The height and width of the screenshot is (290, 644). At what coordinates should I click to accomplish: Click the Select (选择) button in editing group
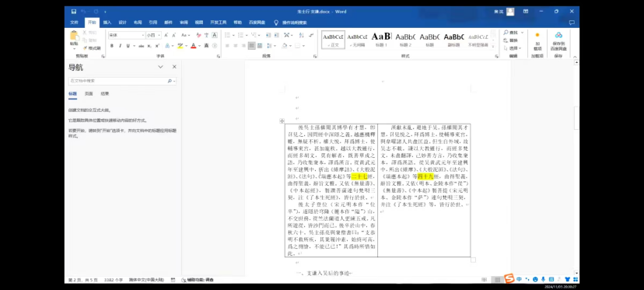pyautogui.click(x=513, y=48)
